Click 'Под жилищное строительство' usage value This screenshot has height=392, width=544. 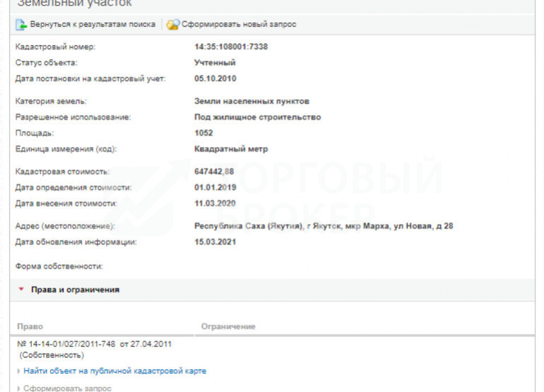257,117
